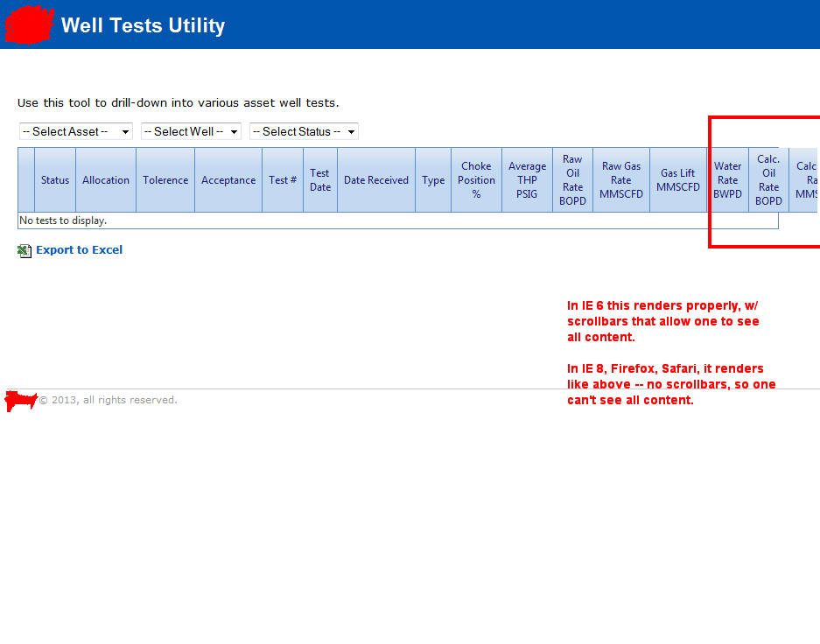Click the Status column header
This screenshot has height=644, width=820.
[x=55, y=180]
